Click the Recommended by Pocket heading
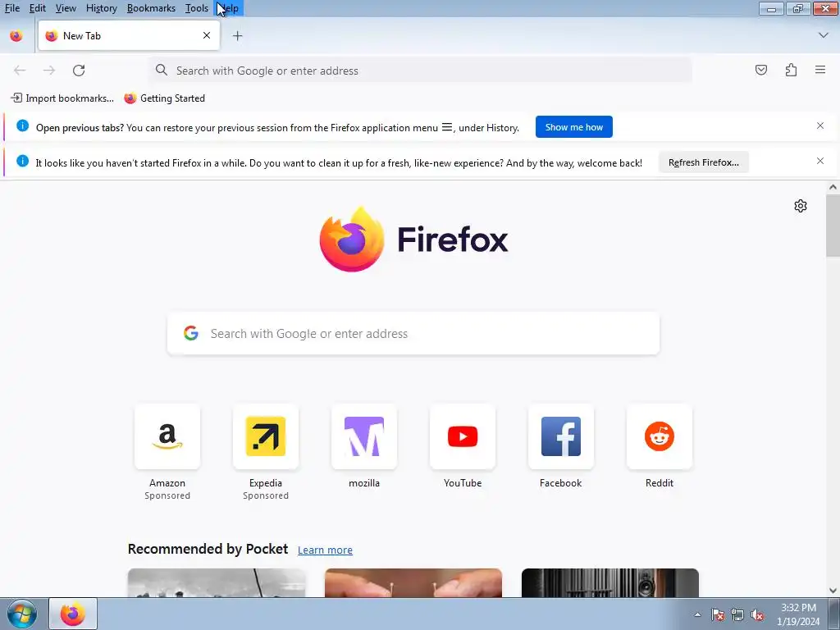 pyautogui.click(x=208, y=549)
